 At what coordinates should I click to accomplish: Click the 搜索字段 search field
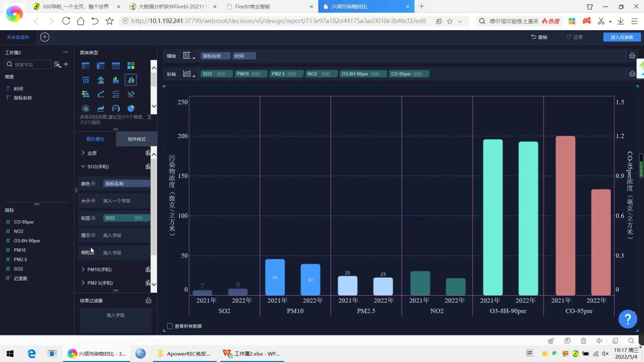pyautogui.click(x=31, y=64)
